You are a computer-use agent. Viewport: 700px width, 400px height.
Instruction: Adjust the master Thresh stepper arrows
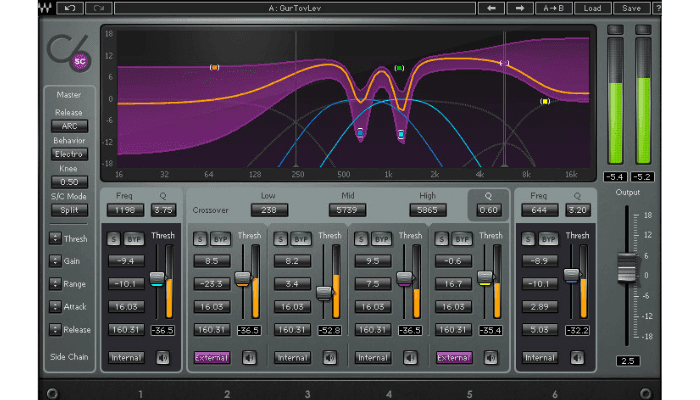pos(55,238)
